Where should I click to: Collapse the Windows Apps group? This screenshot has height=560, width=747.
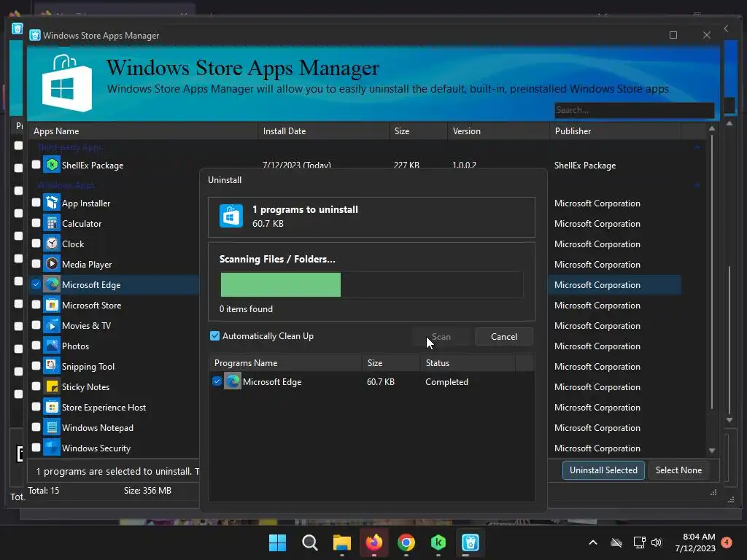point(697,184)
